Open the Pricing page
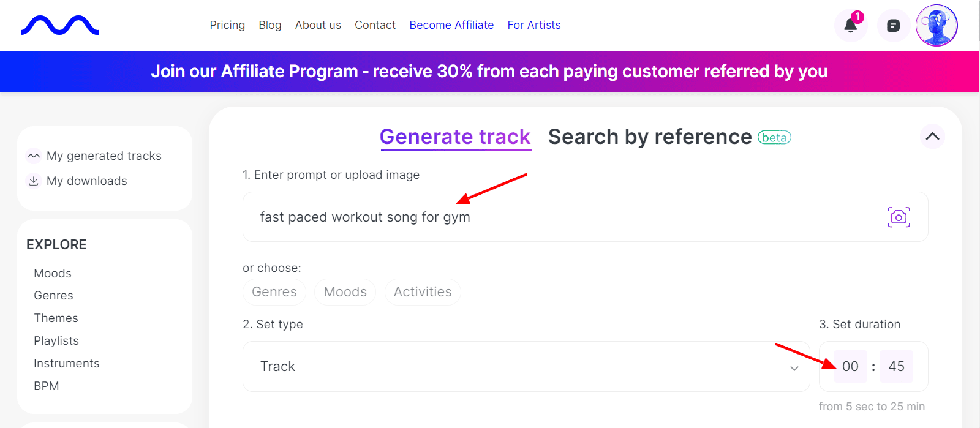 [227, 25]
